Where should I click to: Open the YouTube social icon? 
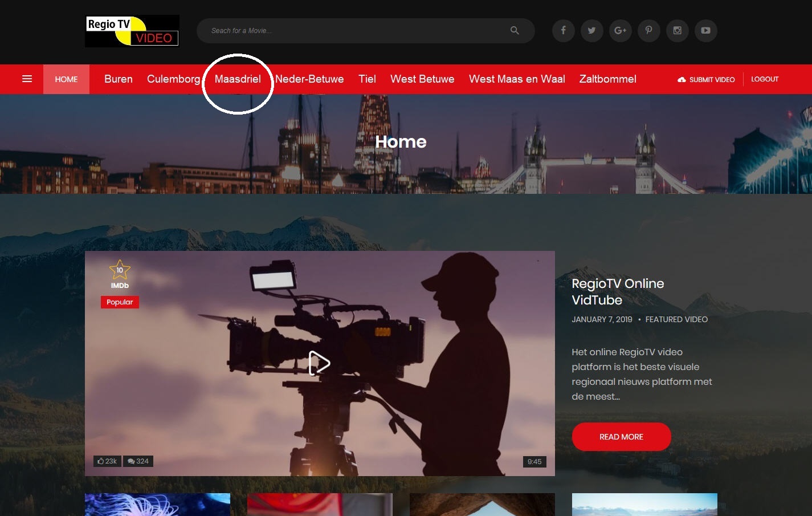[x=705, y=31]
